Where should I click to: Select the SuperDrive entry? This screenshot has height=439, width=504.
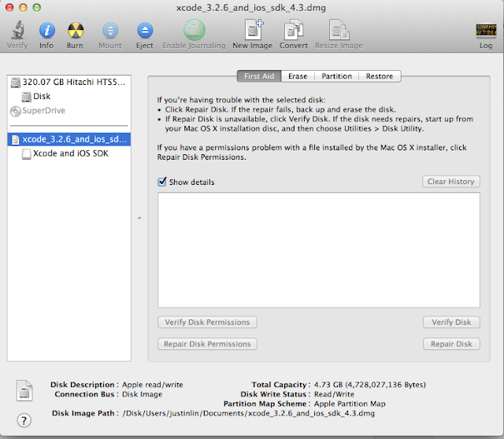(x=69, y=110)
